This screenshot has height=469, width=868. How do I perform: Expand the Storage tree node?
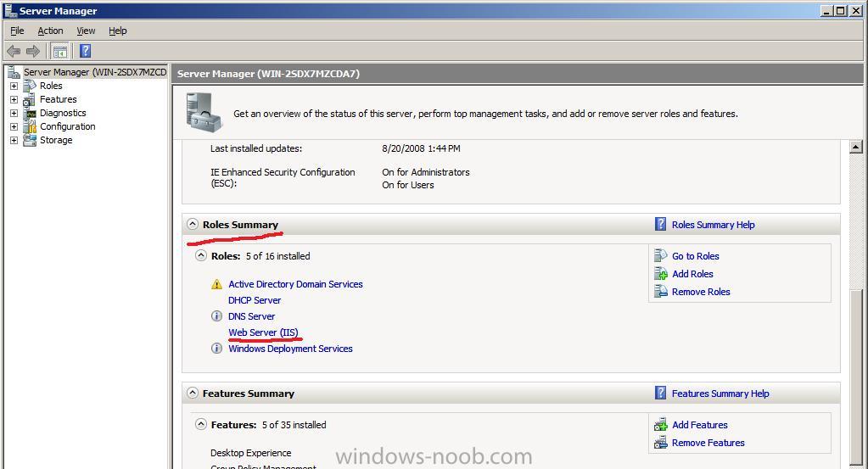(x=14, y=140)
